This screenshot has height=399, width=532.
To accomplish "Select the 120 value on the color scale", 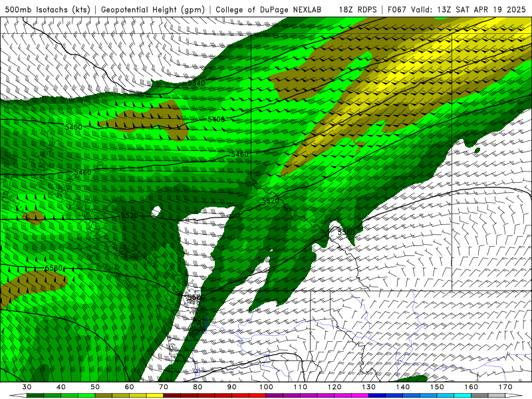I will (334, 387).
